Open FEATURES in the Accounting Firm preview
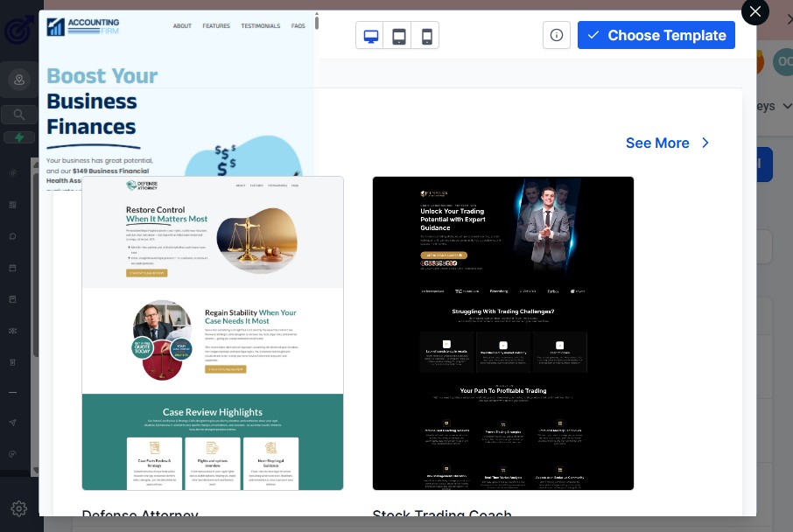The width and height of the screenshot is (793, 532). coord(216,25)
